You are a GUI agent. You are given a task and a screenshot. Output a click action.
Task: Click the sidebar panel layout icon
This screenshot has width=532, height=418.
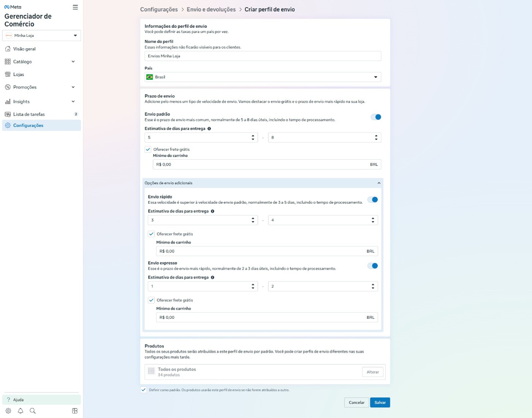(75, 411)
